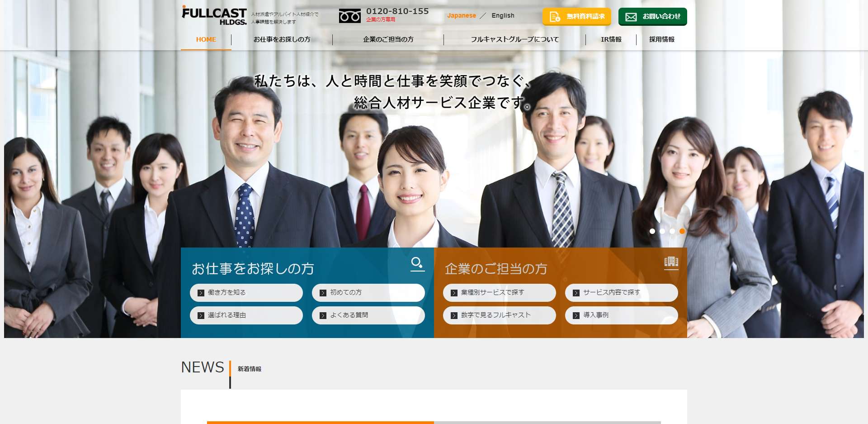The height and width of the screenshot is (424, 868).
Task: Go to the HOME tab
Action: [x=206, y=39]
